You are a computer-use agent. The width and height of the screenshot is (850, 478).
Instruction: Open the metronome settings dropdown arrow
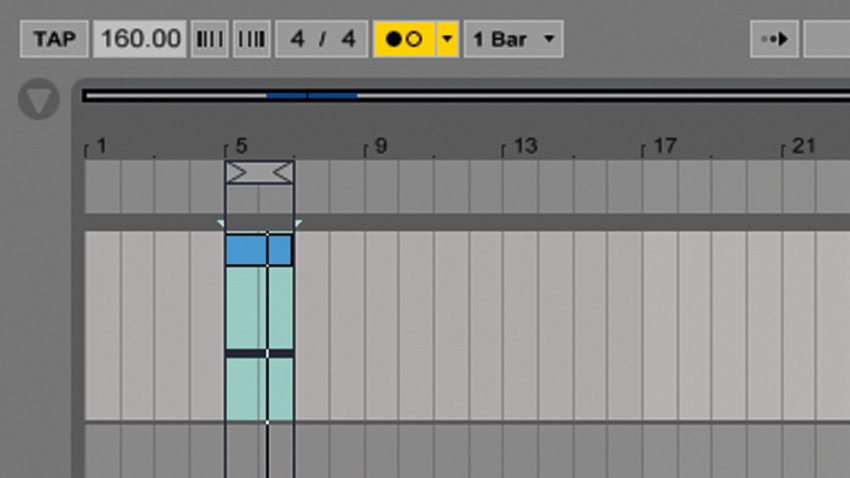pos(447,39)
